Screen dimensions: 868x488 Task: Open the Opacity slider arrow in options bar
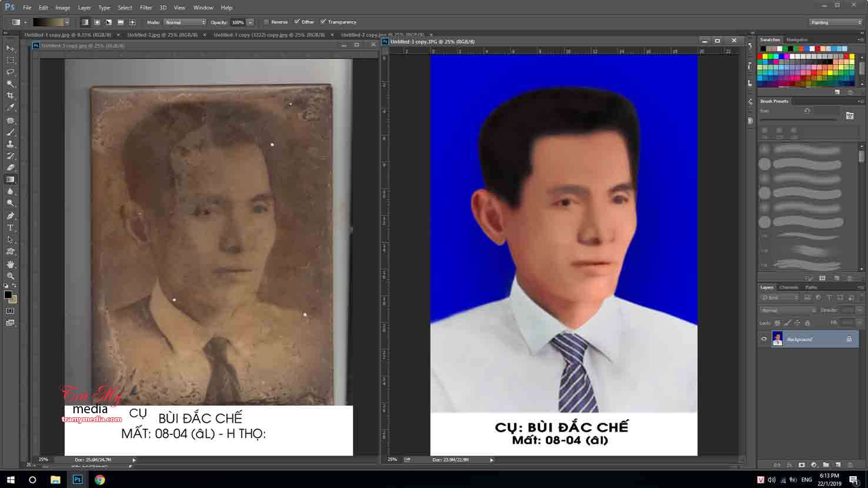point(251,22)
